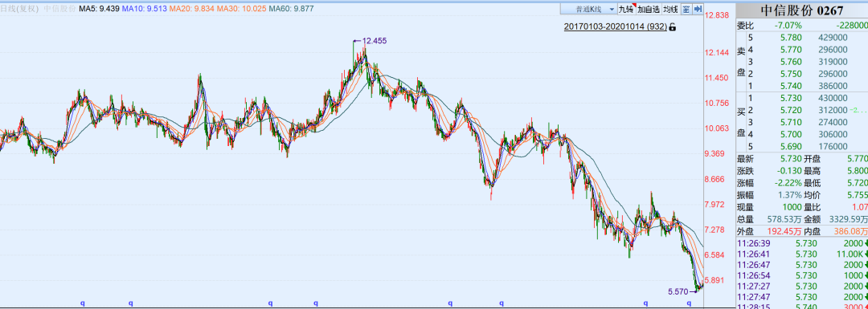This screenshot has width=868, height=309.
Task: Open the 普通K线 chart type dropdown
Action: [588, 9]
